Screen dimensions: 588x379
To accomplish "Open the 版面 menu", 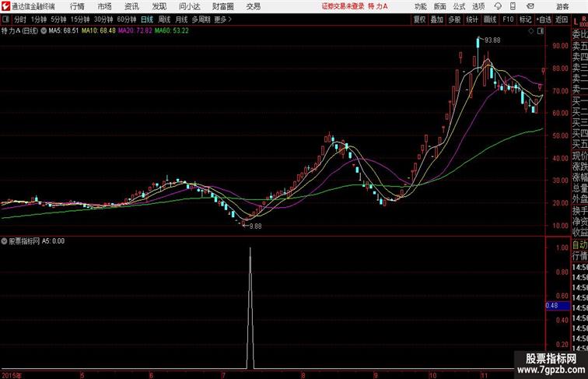I will [440, 6].
